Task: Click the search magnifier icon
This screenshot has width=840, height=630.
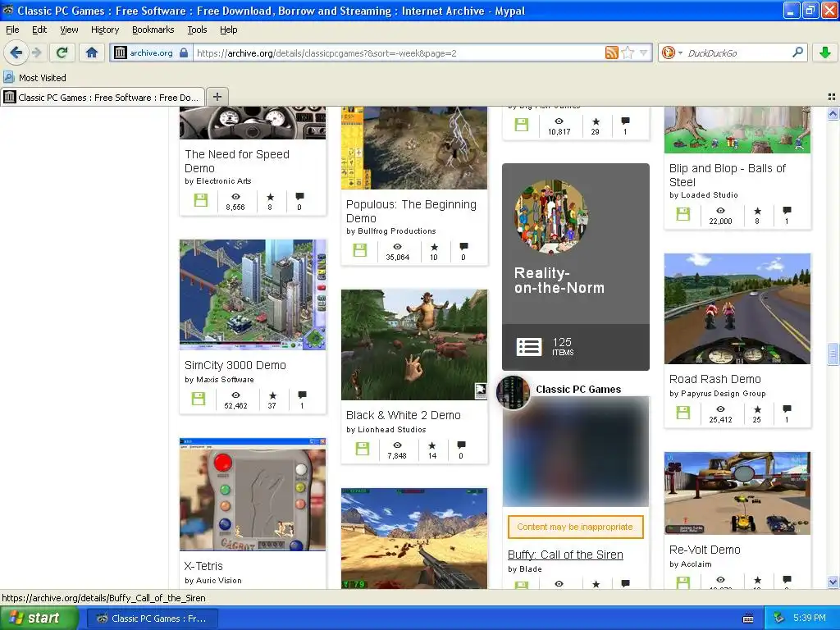Action: (x=797, y=52)
